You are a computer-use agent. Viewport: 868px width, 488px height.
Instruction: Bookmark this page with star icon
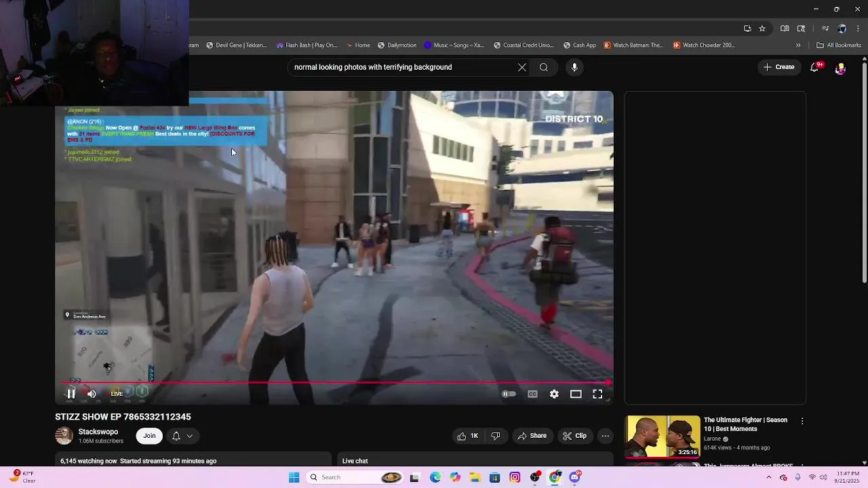[762, 28]
